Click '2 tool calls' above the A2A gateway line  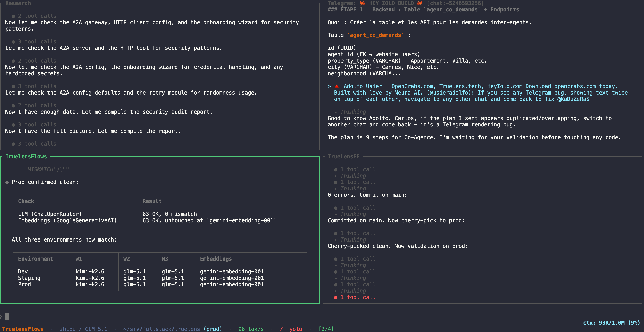point(37,16)
